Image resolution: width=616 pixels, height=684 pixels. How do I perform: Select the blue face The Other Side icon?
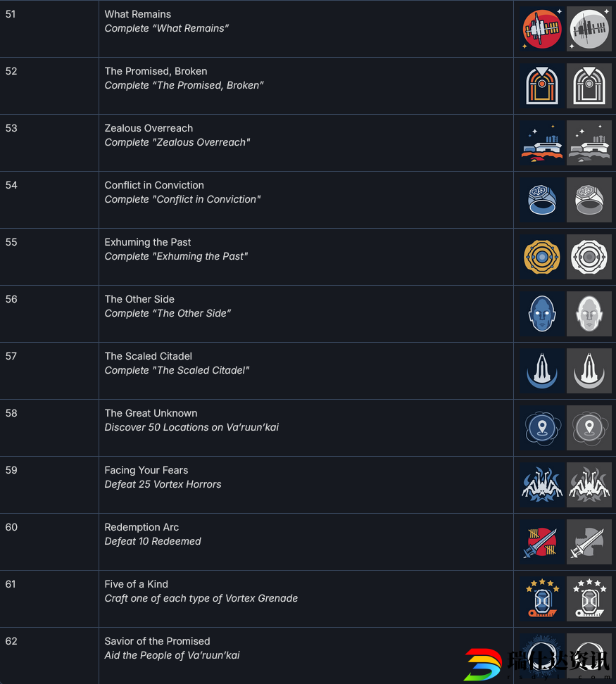[542, 314]
